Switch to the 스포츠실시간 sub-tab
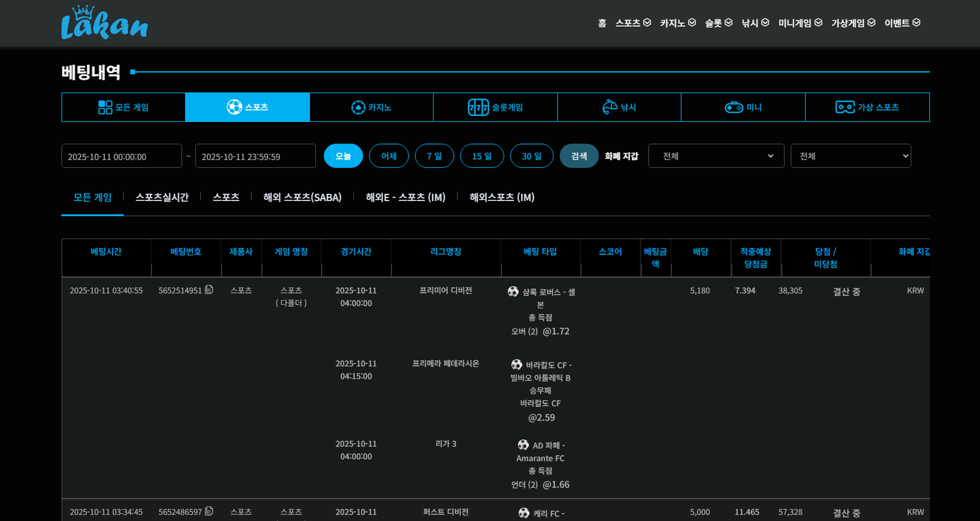 click(162, 197)
